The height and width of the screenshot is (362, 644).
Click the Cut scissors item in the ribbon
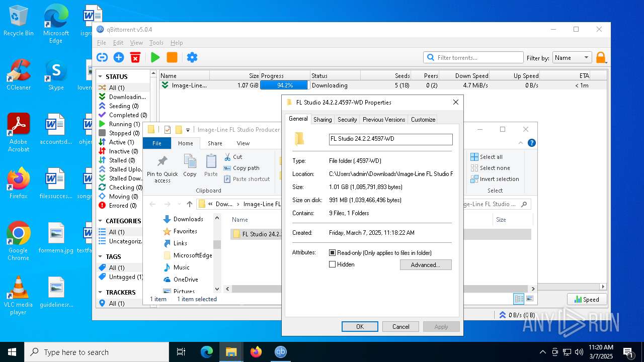pyautogui.click(x=233, y=157)
